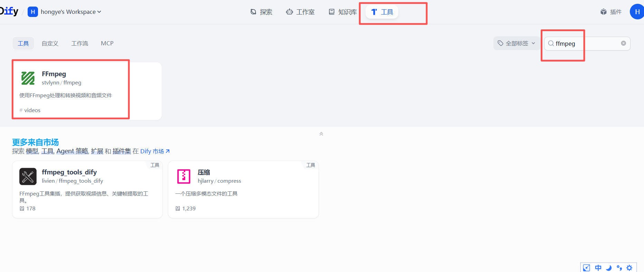The width and height of the screenshot is (644, 272).
Task: Click the ffmpeg search input field
Action: [x=587, y=44]
